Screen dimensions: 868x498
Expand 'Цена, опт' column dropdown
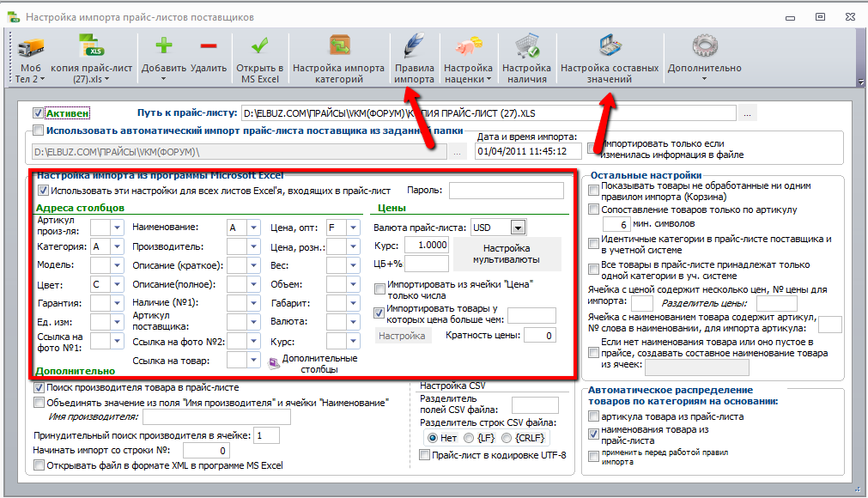point(353,228)
